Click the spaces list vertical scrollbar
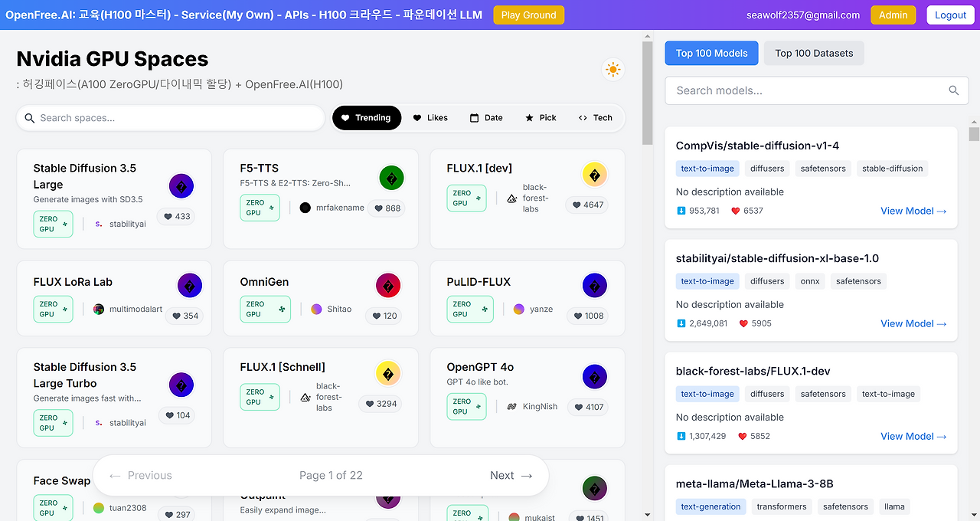 647,92
